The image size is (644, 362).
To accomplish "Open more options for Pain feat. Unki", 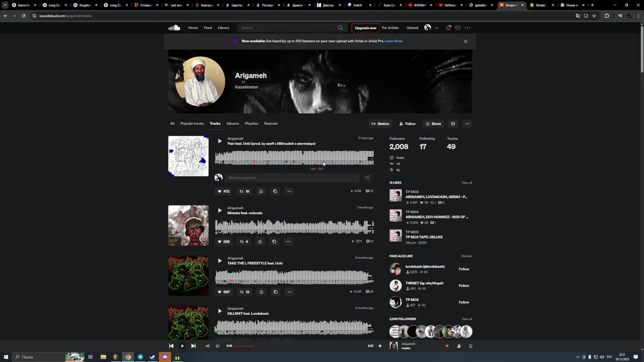I will [289, 191].
